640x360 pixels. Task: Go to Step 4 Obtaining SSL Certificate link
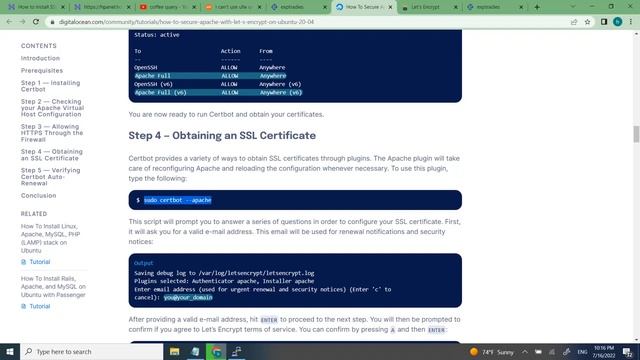(52, 155)
